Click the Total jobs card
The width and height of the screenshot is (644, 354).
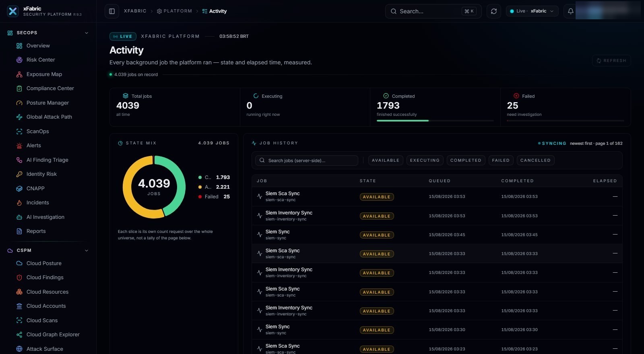(175, 107)
